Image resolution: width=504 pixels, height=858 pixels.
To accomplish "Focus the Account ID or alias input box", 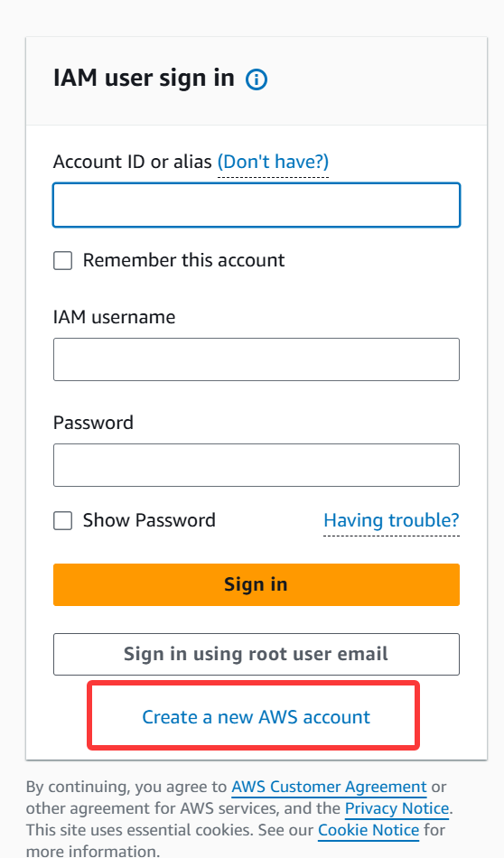I will click(x=257, y=205).
